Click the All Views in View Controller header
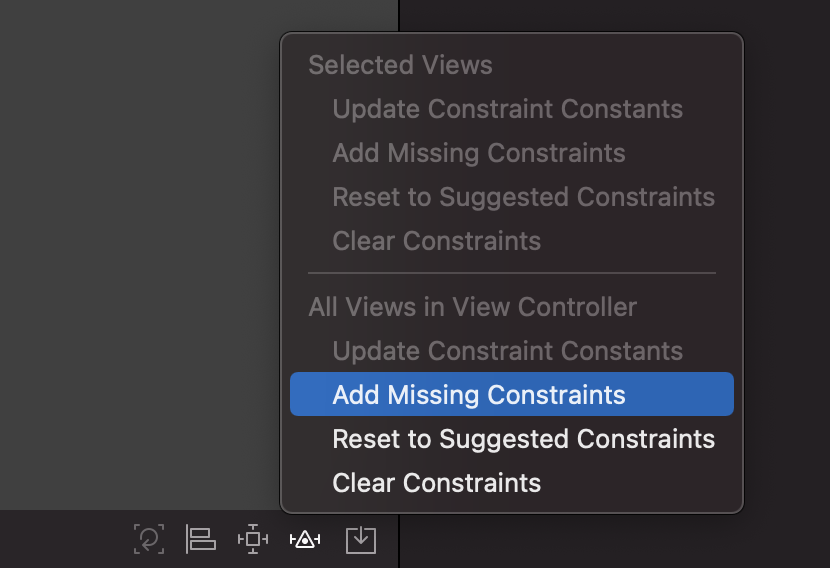830x568 pixels. [472, 307]
